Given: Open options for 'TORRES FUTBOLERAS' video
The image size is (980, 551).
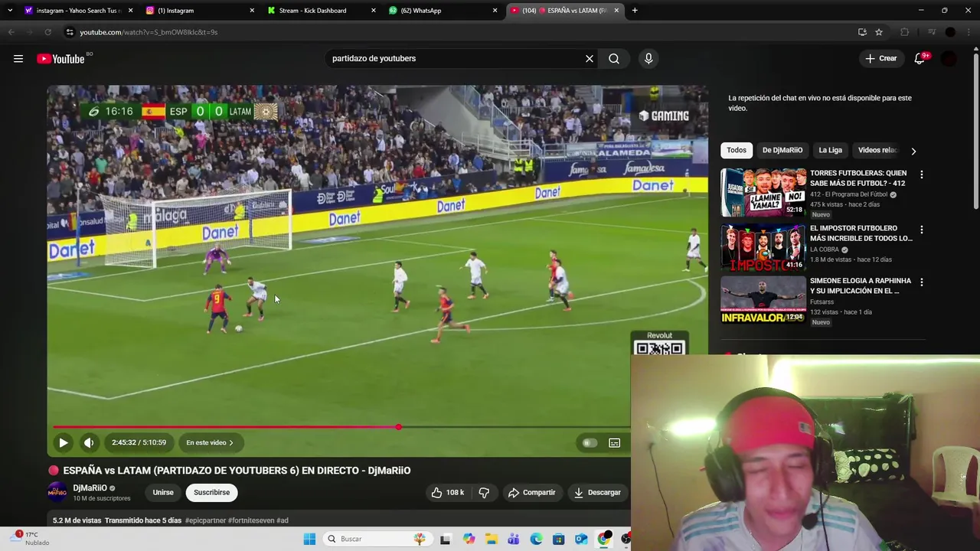Looking at the screenshot, I should pyautogui.click(x=922, y=174).
